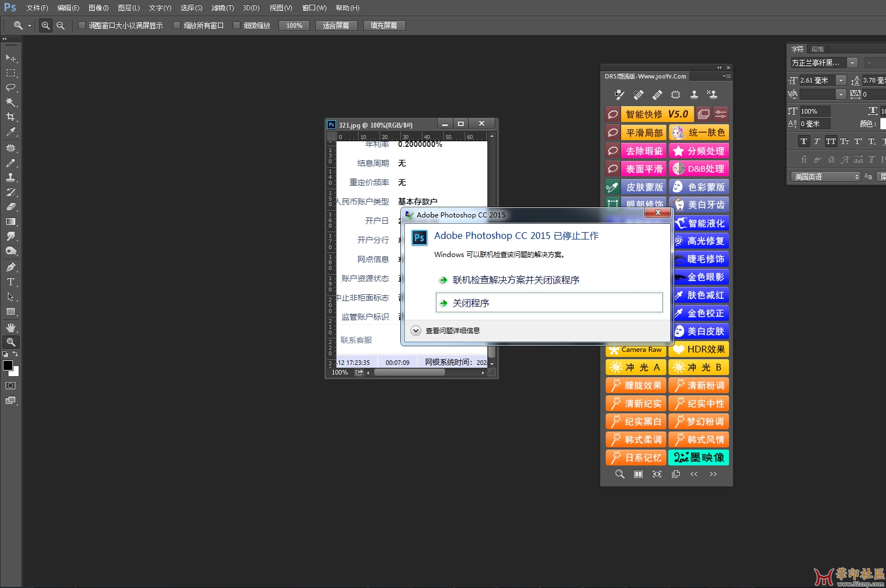
Task: Open language dropdown 美国英语
Action: coord(825,177)
